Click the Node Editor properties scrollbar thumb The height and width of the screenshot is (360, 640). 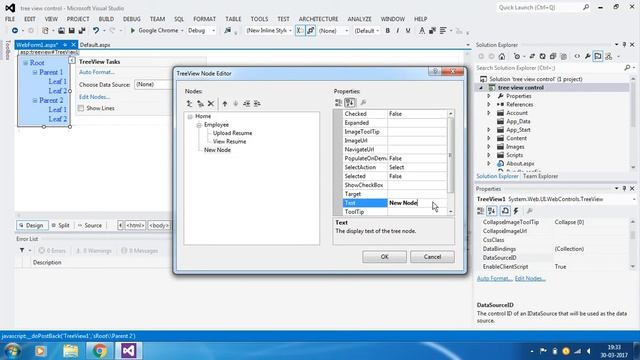pos(451,155)
